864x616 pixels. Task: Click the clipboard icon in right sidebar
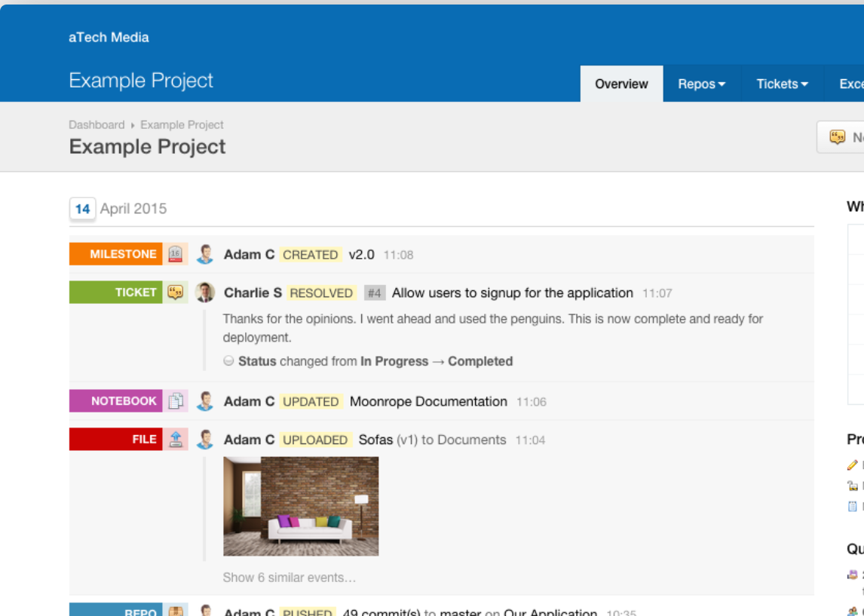[x=853, y=506]
